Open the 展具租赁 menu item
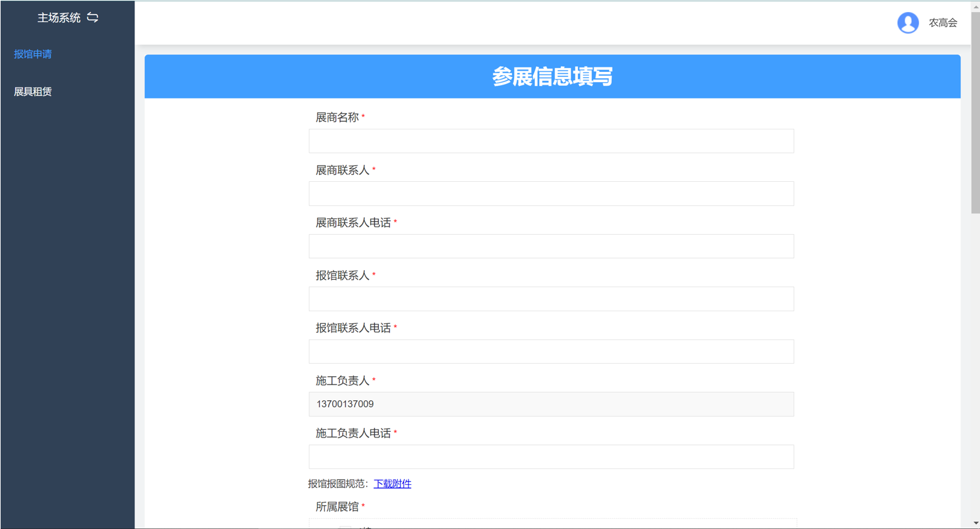The image size is (980, 529). click(x=33, y=92)
